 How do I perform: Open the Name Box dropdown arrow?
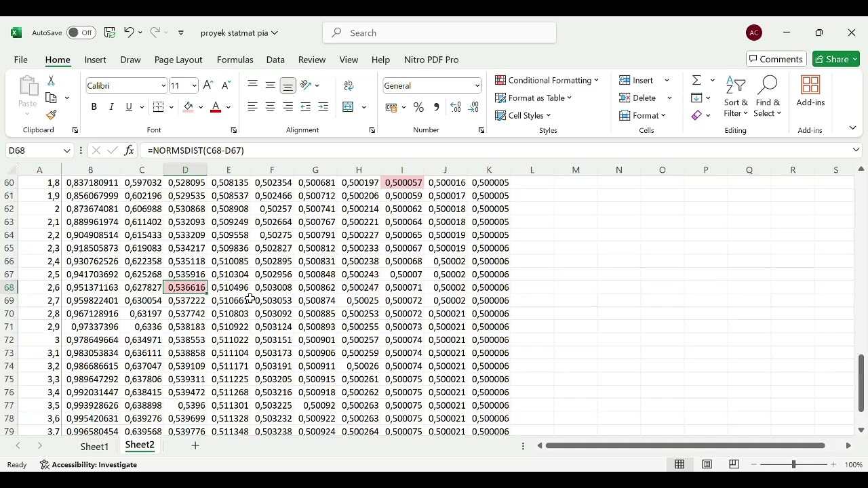click(66, 150)
